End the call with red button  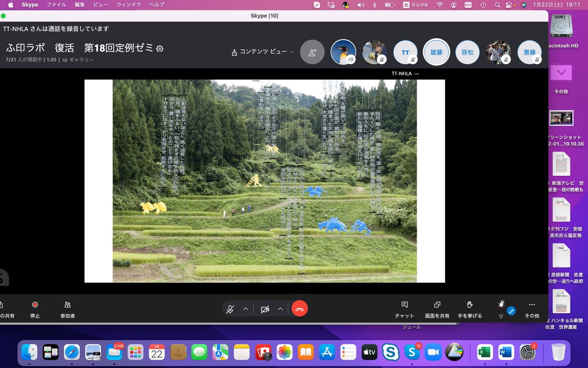(x=300, y=309)
